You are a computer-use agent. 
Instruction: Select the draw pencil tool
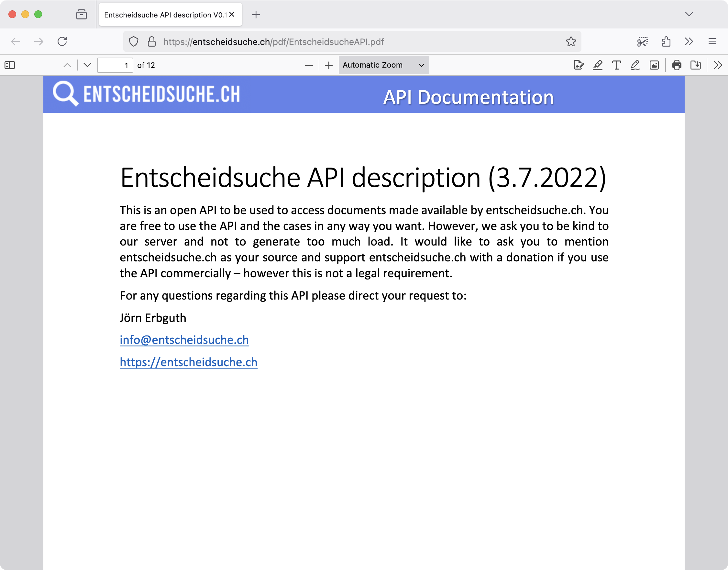(635, 65)
